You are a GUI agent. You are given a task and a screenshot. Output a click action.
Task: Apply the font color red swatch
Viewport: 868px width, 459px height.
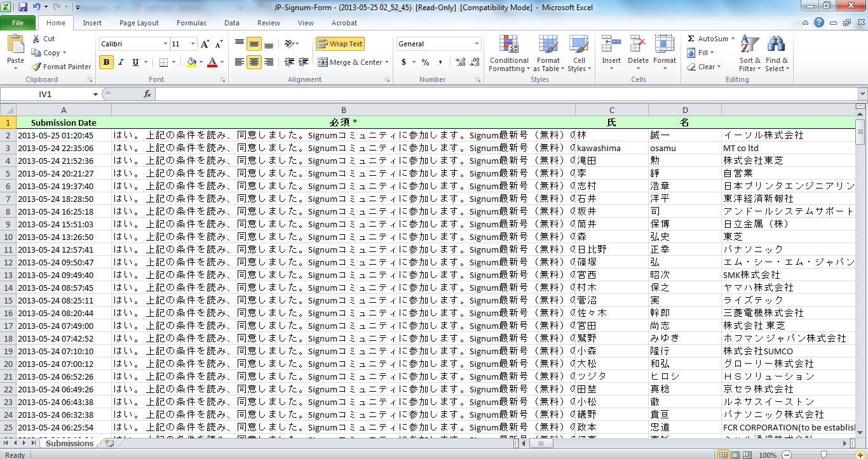tap(212, 62)
